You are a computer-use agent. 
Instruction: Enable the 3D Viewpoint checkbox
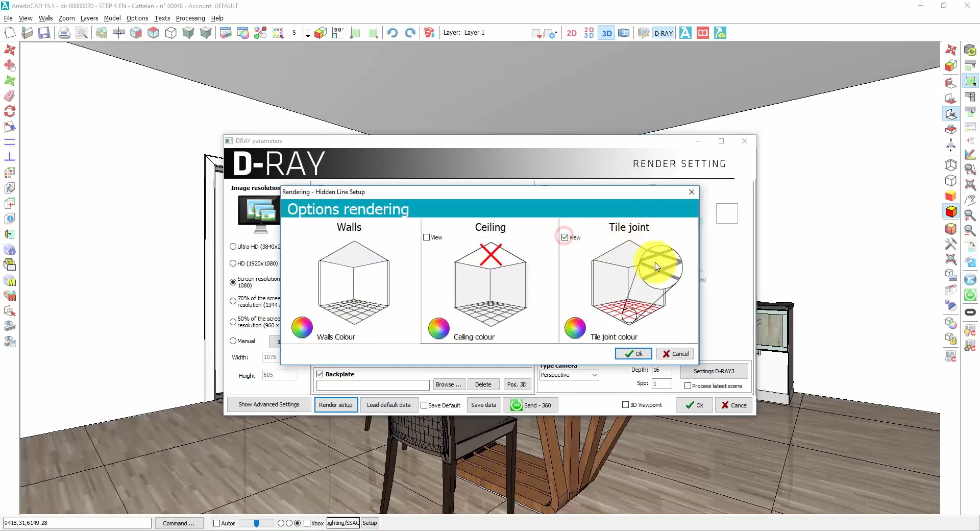[625, 405]
